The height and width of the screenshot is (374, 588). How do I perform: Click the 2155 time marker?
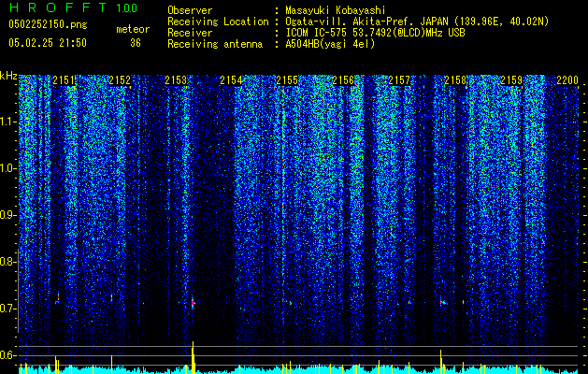[287, 80]
